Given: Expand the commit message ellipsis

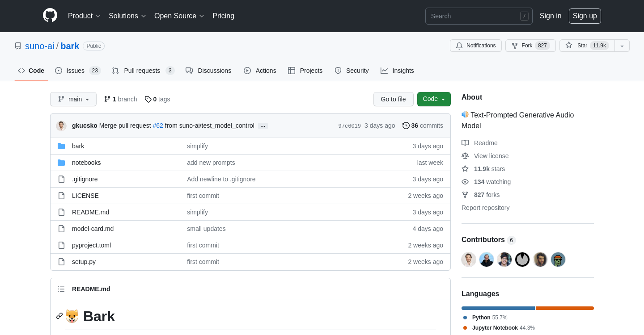Looking at the screenshot, I should pyautogui.click(x=263, y=126).
